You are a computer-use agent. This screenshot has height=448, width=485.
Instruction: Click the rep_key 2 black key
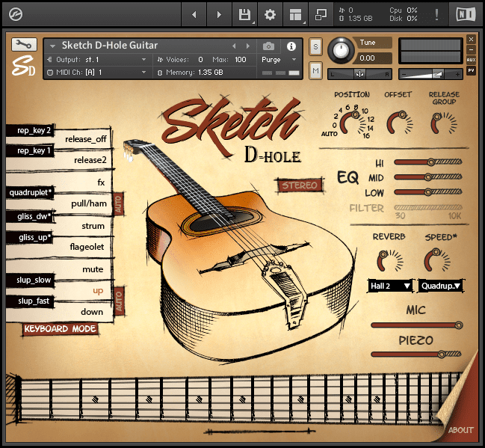31,130
